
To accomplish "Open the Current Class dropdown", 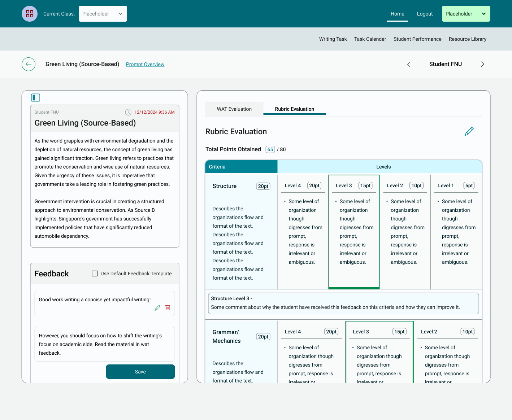I will 103,13.
